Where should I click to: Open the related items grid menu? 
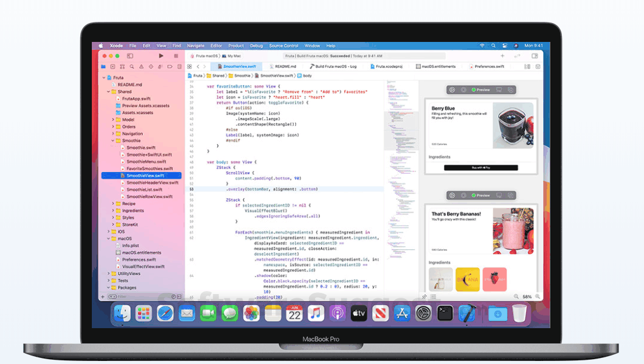point(189,66)
